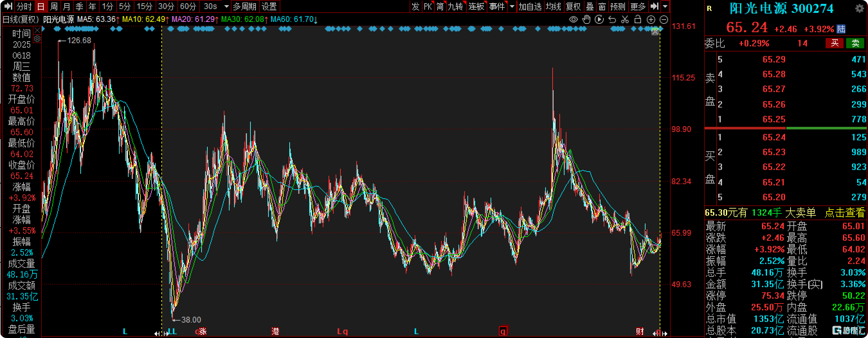Image resolution: width=868 pixels, height=338 pixels.
Task: Click the 港 event marker on the timeline
Action: tap(275, 332)
